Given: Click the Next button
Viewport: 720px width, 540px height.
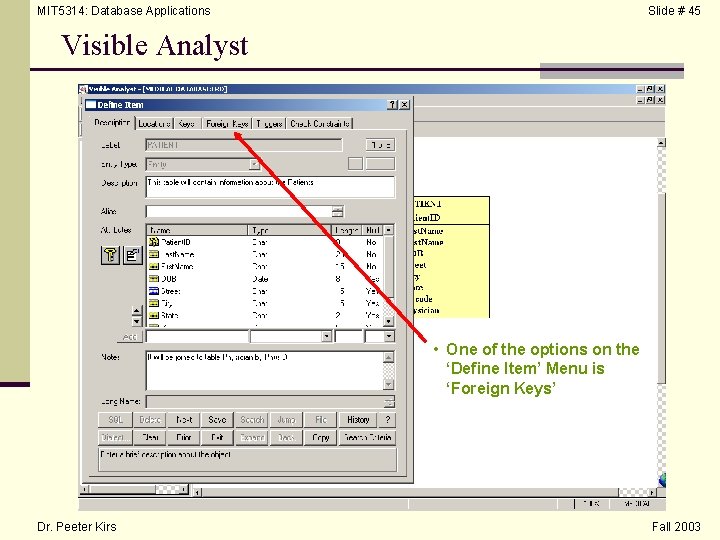Looking at the screenshot, I should pos(184,420).
